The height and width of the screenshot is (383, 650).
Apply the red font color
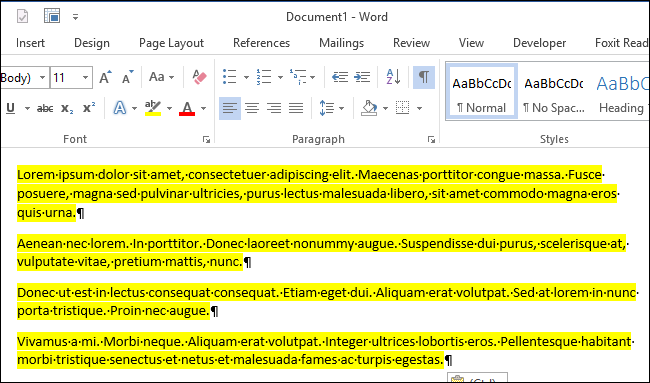(x=187, y=109)
